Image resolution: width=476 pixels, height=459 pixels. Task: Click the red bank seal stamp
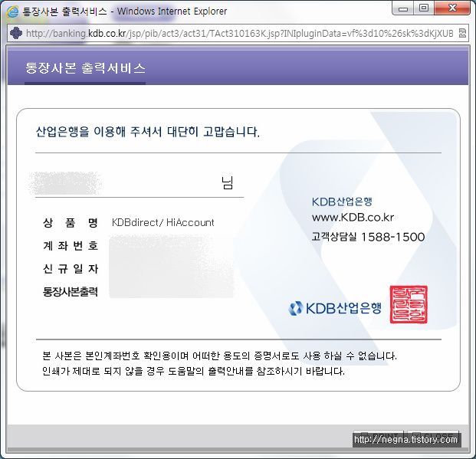409,304
